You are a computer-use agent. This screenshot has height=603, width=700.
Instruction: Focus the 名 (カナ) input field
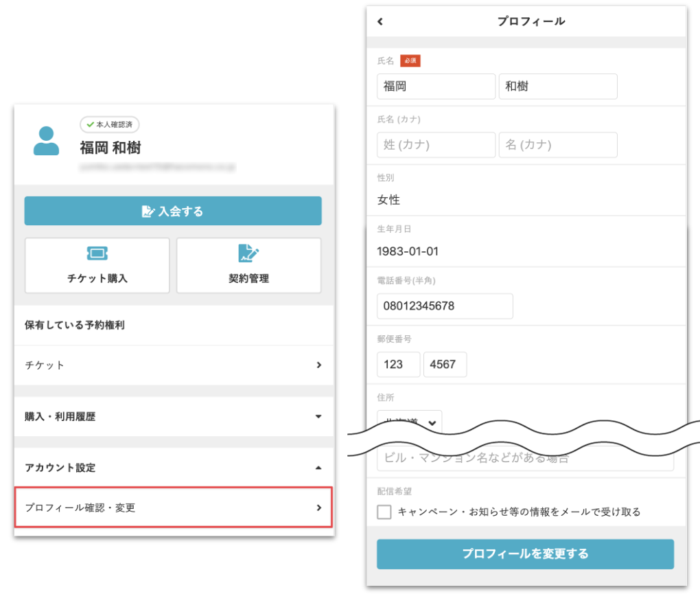click(557, 145)
